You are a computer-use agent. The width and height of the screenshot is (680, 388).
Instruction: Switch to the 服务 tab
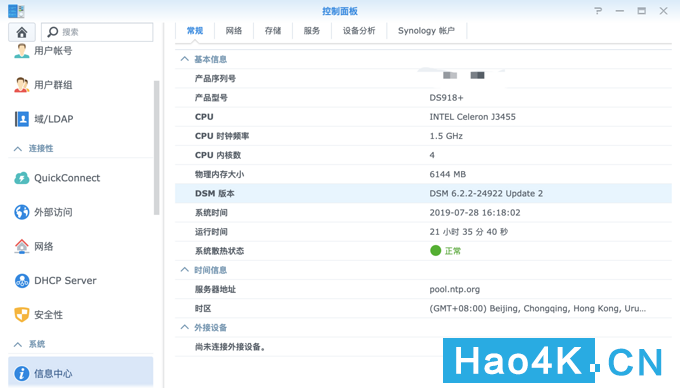pyautogui.click(x=312, y=31)
